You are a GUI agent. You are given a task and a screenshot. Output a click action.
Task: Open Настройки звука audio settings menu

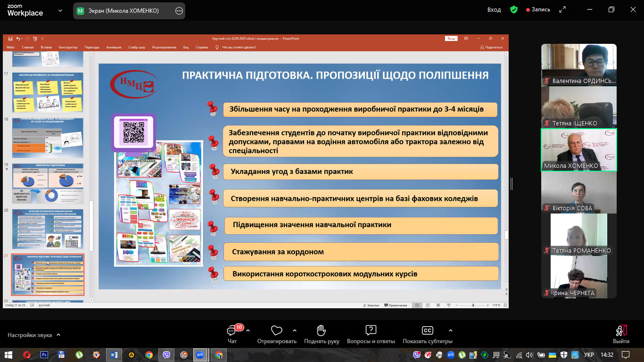click(x=34, y=335)
